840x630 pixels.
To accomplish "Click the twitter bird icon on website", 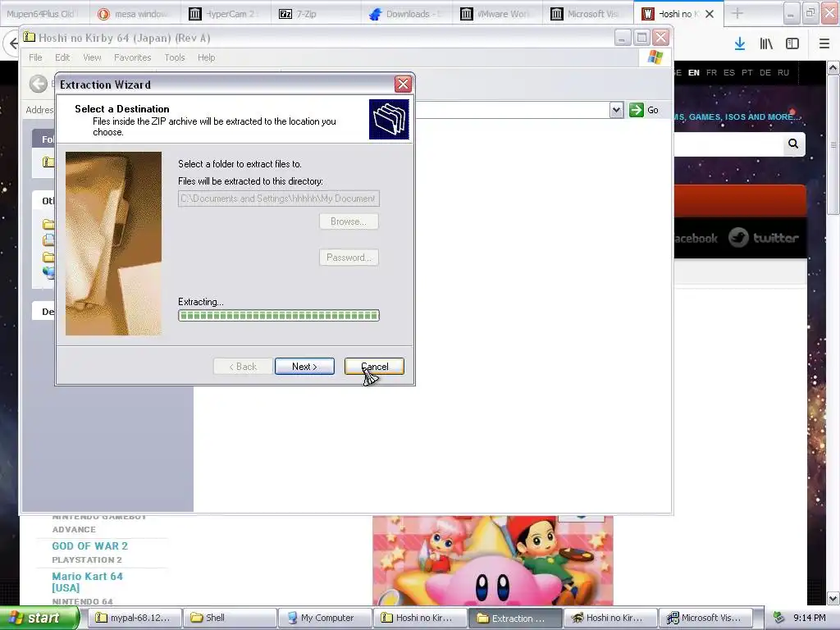I will pos(738,237).
